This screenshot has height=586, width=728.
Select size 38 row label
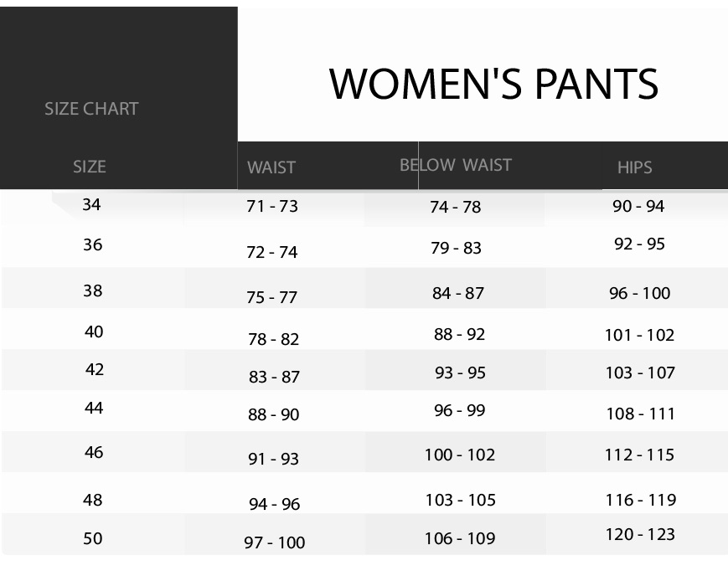pos(92,290)
